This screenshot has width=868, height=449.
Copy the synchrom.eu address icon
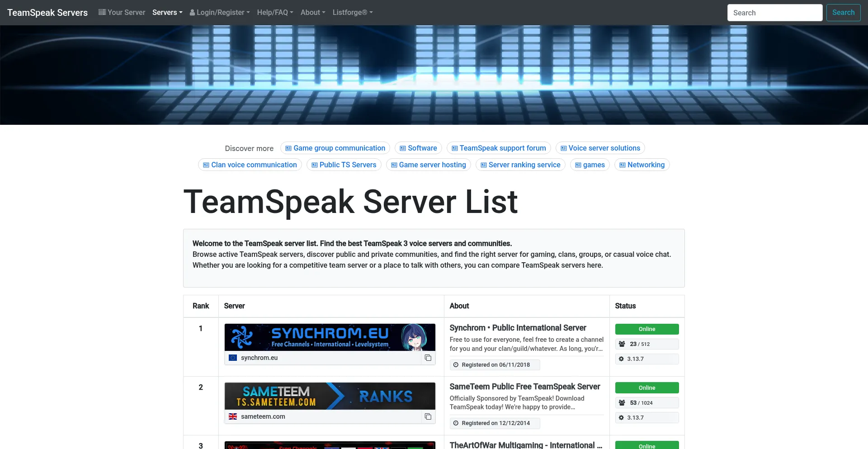point(428,358)
